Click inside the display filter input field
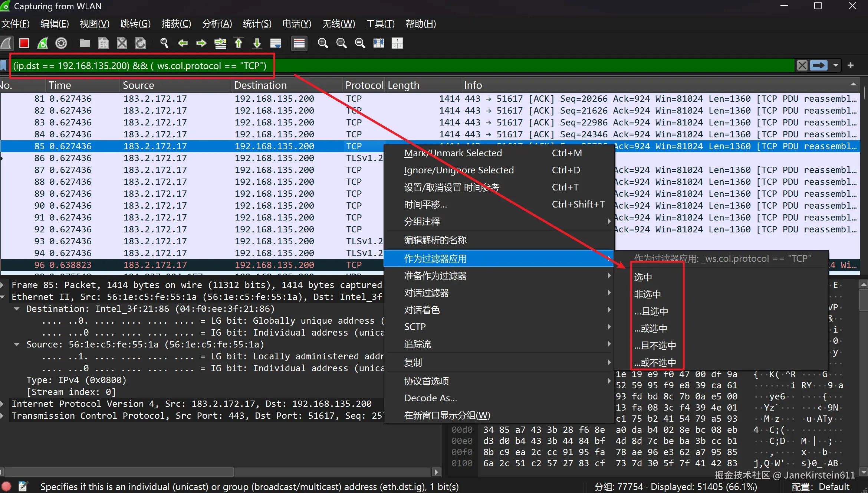The width and height of the screenshot is (868, 493). (x=519, y=66)
